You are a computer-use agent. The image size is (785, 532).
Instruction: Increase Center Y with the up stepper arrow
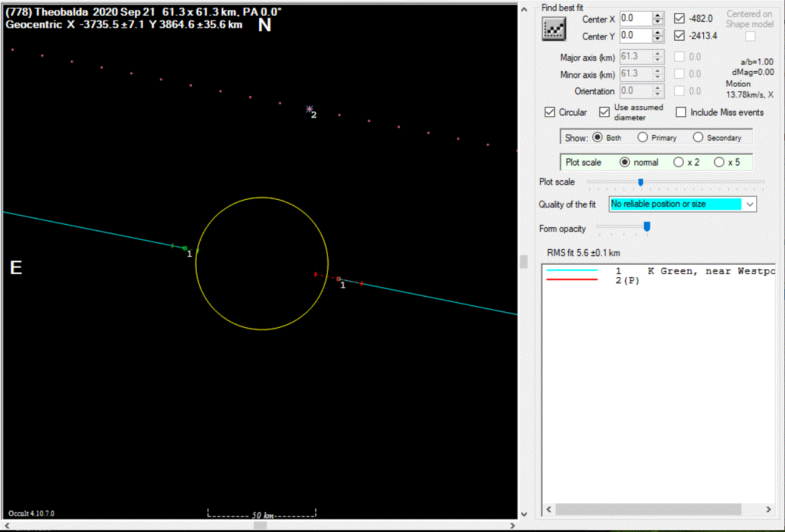click(658, 32)
